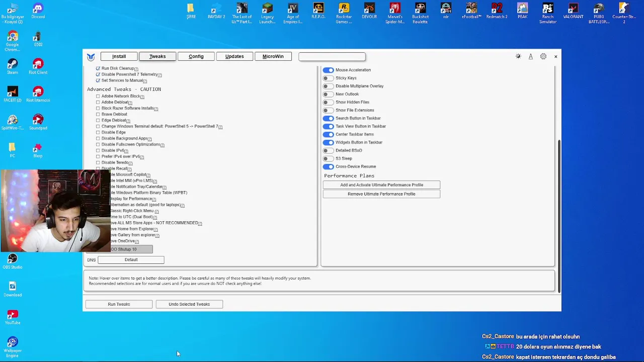Click the OO Shutup 10 button
Screen dimensions: 644x362
131,249
